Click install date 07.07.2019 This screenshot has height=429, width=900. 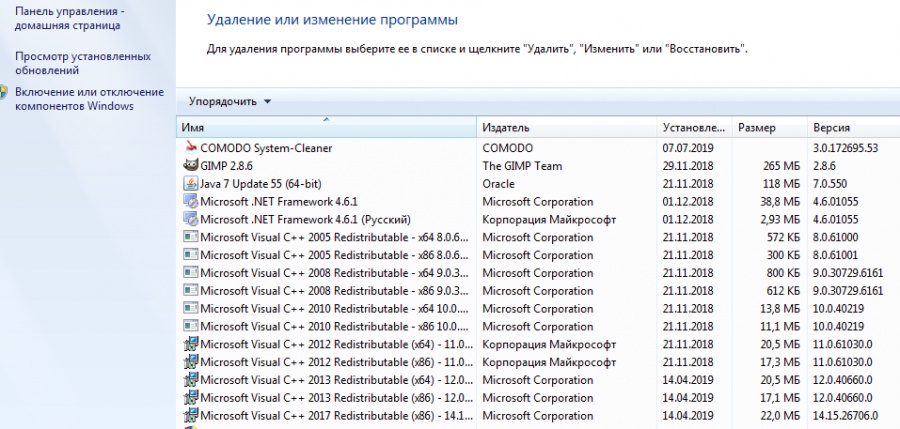688,148
